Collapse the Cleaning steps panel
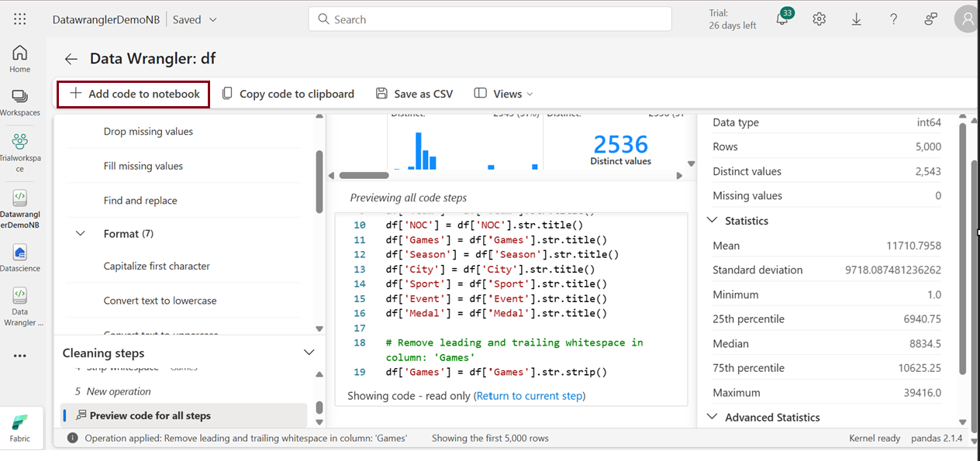Viewport: 980px width, 461px height. tap(309, 353)
